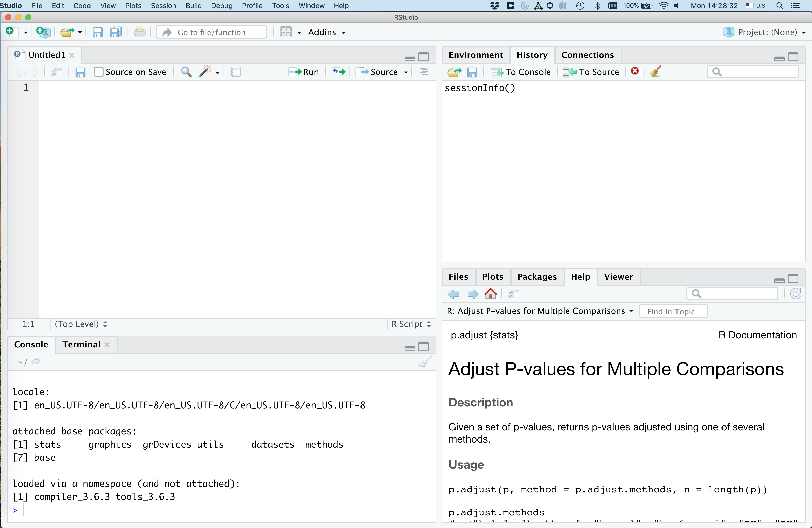This screenshot has width=812, height=528.
Task: Click the clear console broom icon
Action: pos(425,362)
